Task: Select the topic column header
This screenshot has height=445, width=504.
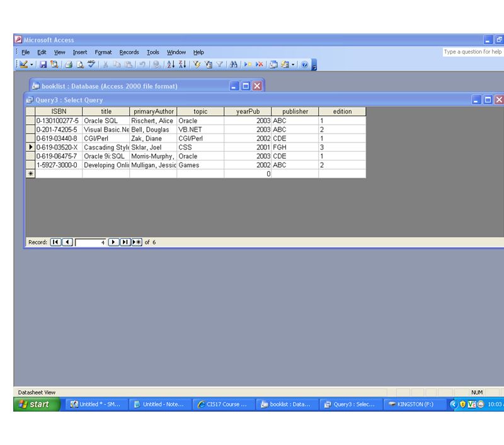Action: (x=200, y=111)
